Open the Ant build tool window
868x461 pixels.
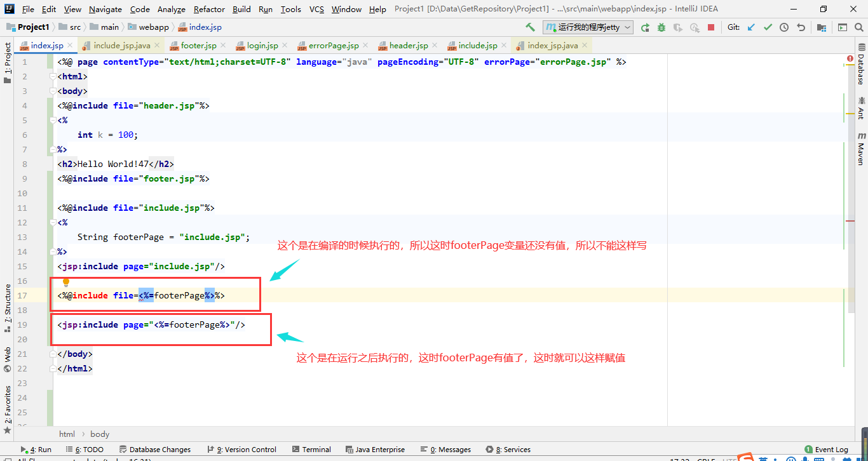(862, 108)
